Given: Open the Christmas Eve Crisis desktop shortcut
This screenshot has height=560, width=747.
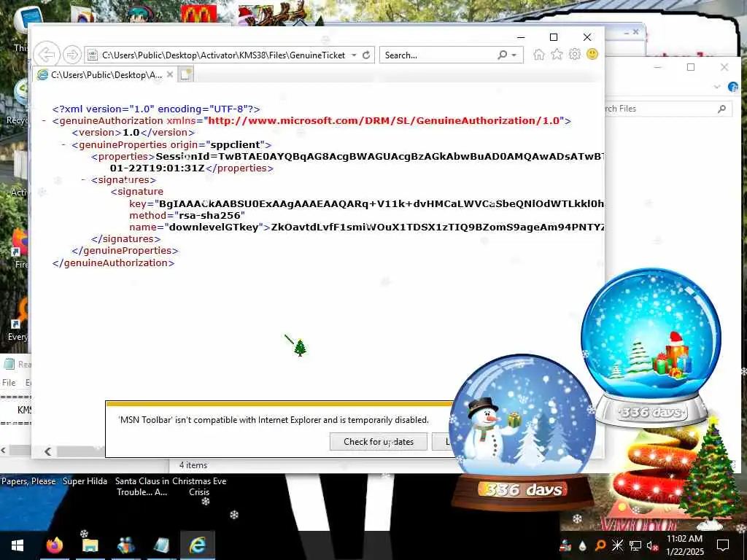Looking at the screenshot, I should (x=199, y=486).
